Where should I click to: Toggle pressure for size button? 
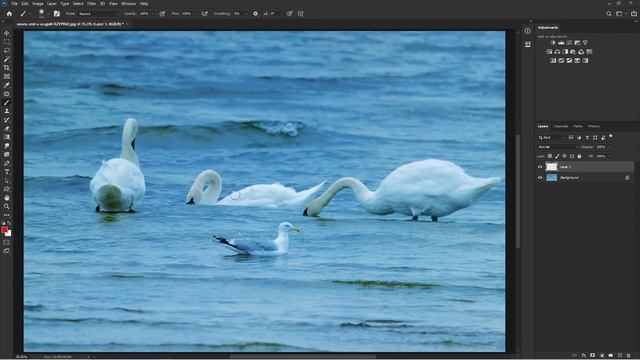pos(289,13)
